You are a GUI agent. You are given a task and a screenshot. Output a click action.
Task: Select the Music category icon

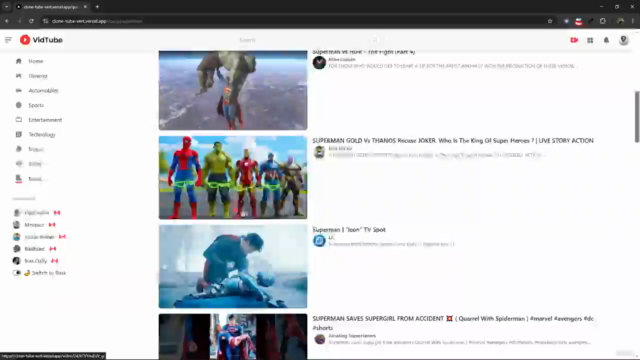[19, 149]
